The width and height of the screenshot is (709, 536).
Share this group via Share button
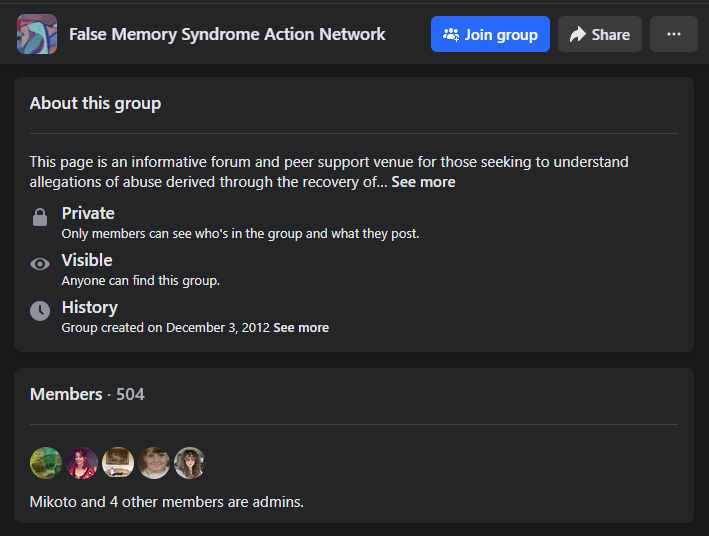point(600,34)
